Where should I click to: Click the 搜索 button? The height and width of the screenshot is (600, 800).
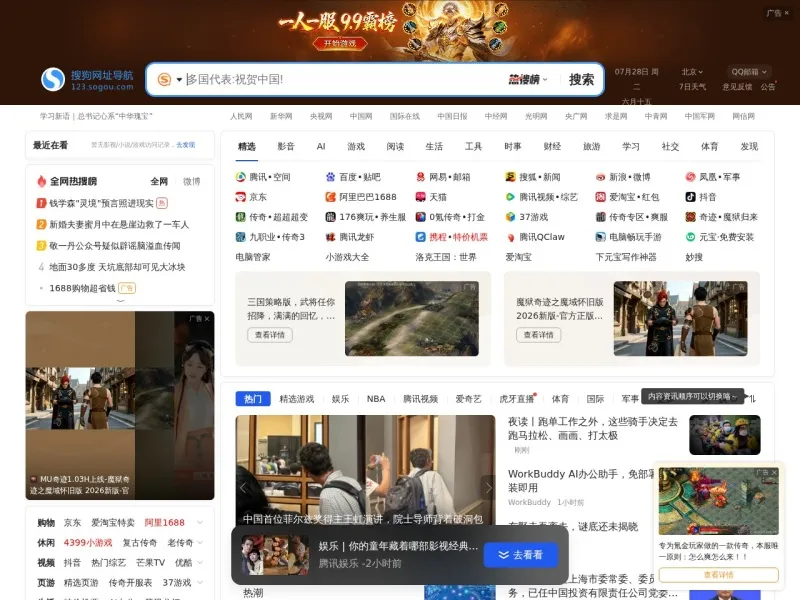(x=581, y=80)
